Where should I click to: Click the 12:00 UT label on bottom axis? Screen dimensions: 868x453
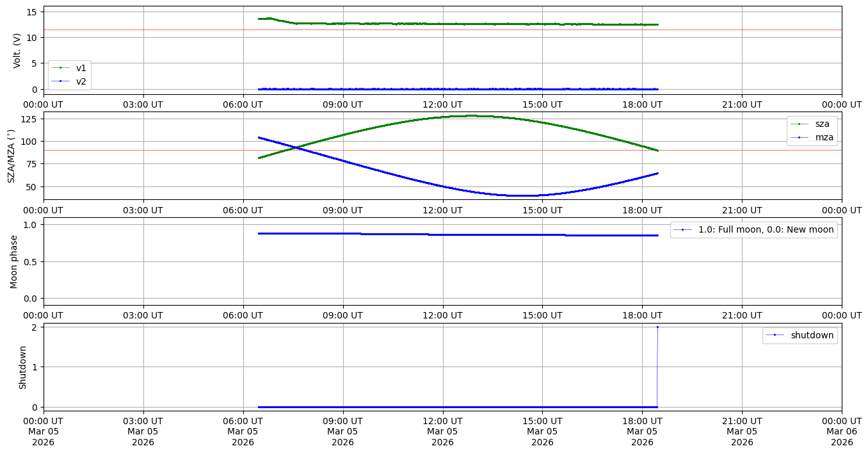coord(442,421)
